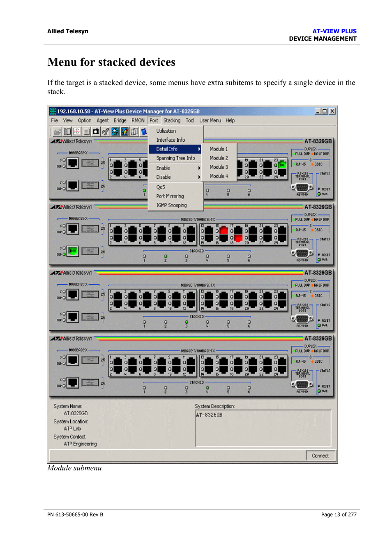This screenshot has width=392, height=555.
Task: Open the Stacking menu
Action: tap(172, 120)
